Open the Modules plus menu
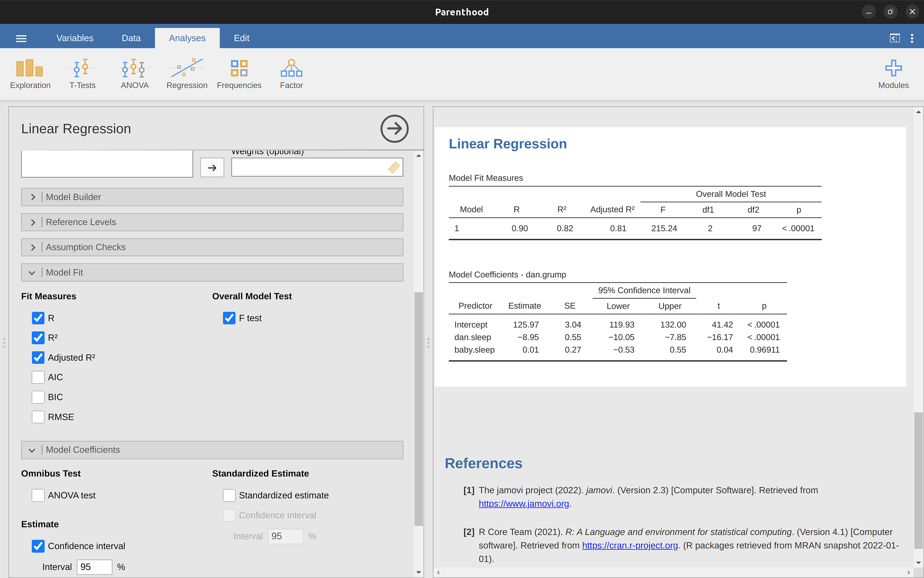Viewport: 924px width, 578px height. pos(893,74)
